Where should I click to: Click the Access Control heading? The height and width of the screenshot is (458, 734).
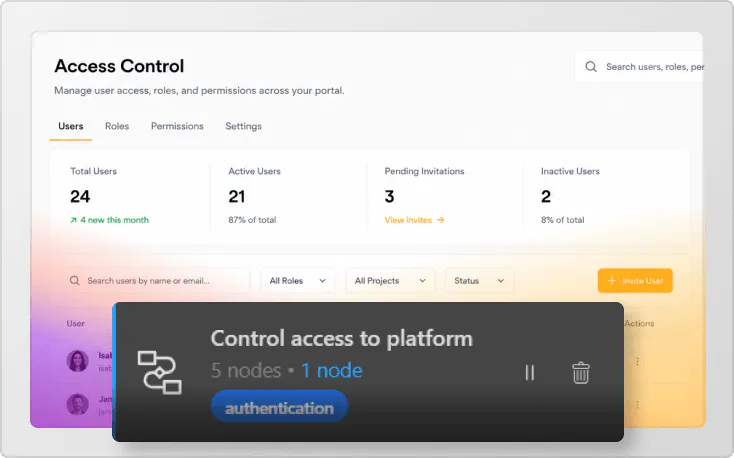click(119, 66)
